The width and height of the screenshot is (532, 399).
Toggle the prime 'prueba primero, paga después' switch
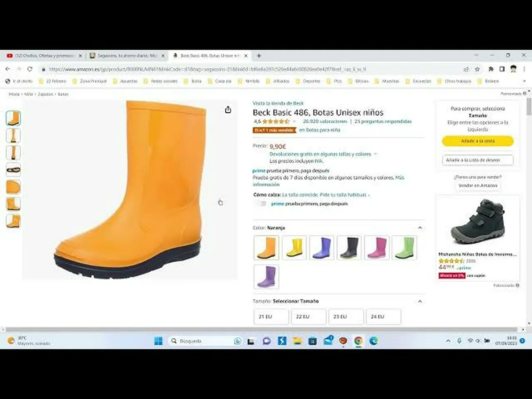[262, 204]
